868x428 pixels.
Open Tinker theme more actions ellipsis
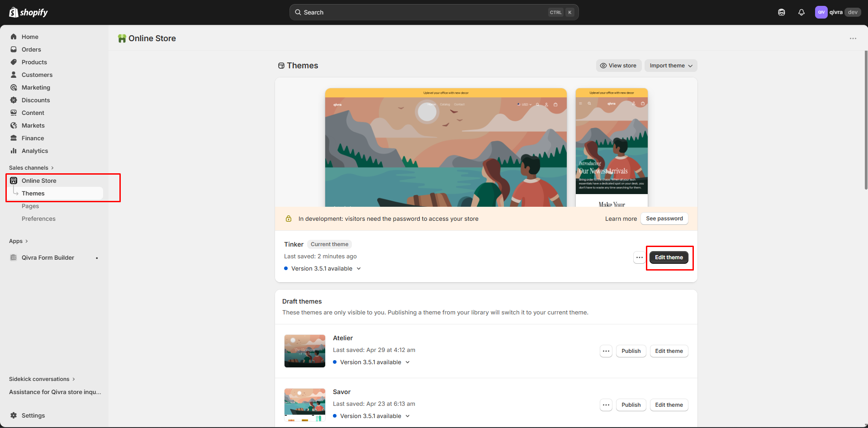tap(639, 257)
